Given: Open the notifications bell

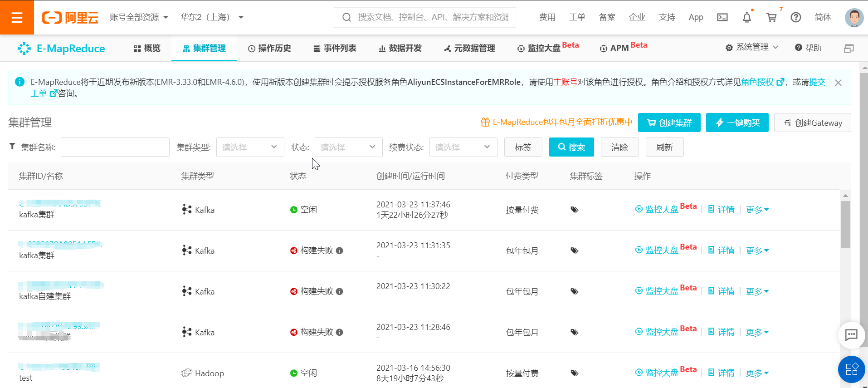Looking at the screenshot, I should coord(747,17).
